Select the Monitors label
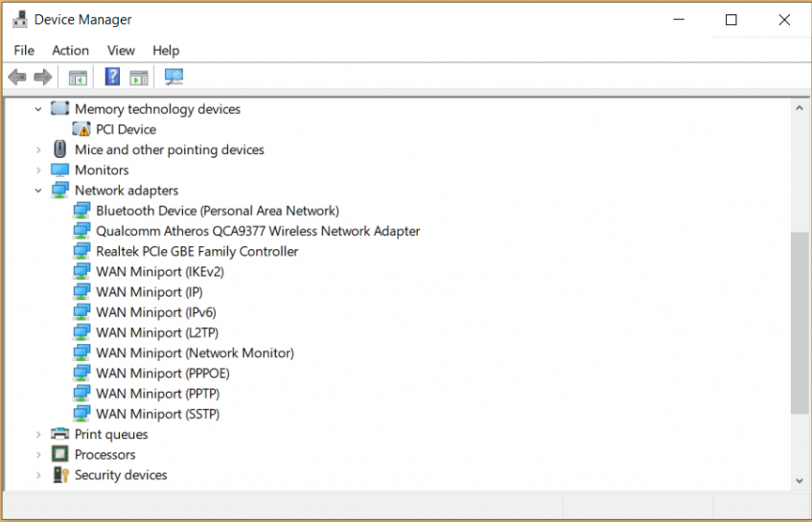 (102, 170)
